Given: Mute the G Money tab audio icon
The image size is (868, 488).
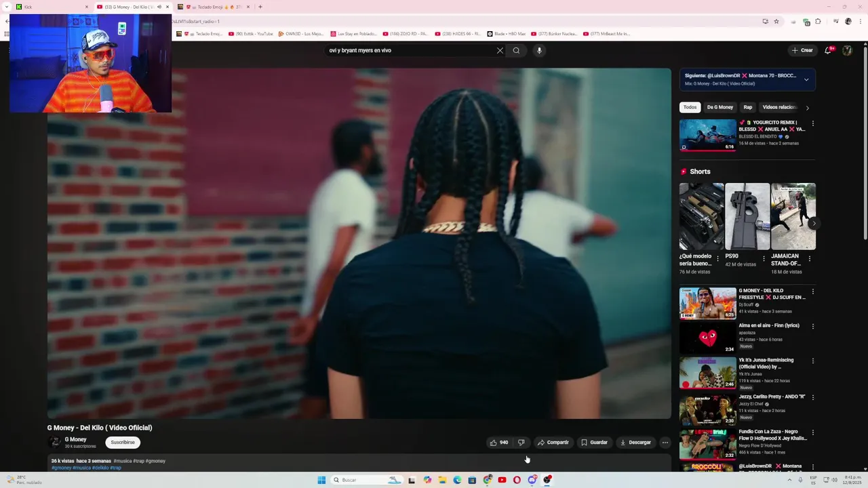Looking at the screenshot, I should [x=159, y=7].
